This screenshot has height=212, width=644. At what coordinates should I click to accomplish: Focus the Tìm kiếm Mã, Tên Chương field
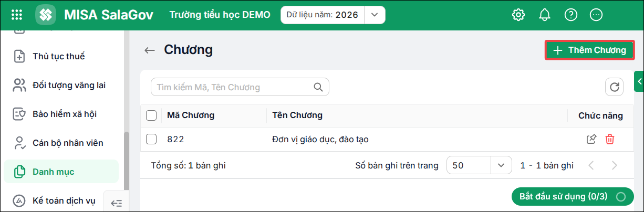pyautogui.click(x=240, y=87)
